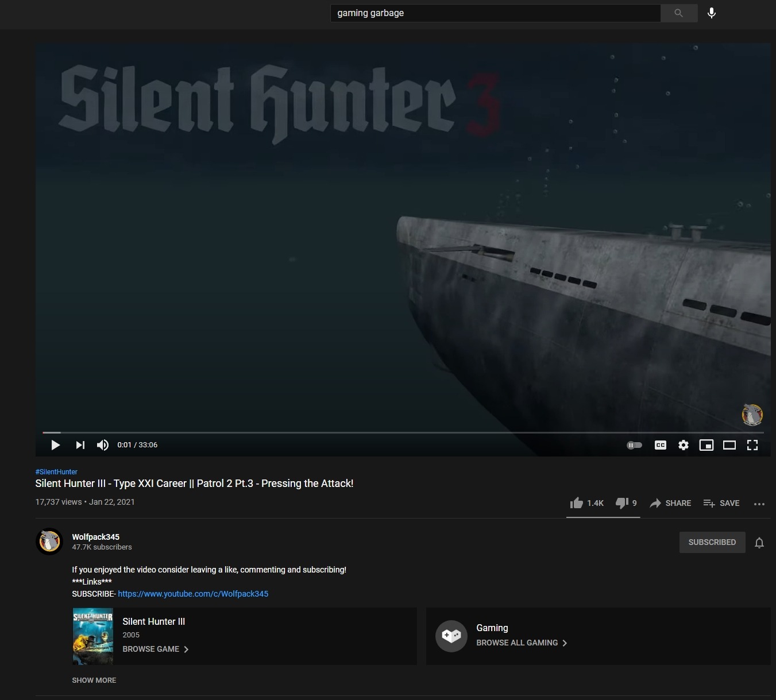Viewport: 776px width, 700px height.
Task: Select the video title text
Action: click(194, 484)
